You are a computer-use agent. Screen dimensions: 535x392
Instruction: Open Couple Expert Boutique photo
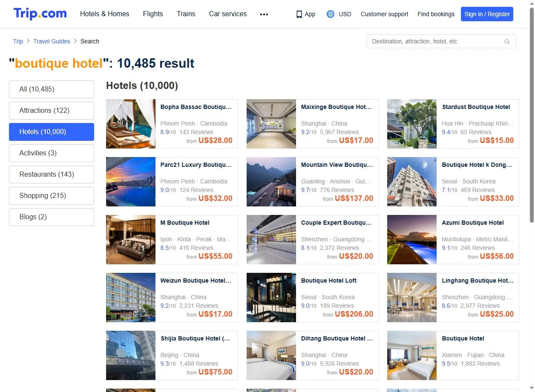[x=271, y=240]
